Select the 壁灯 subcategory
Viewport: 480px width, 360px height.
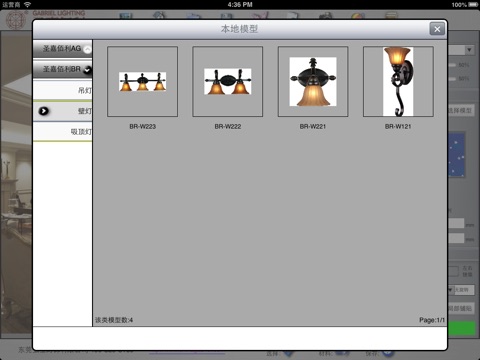click(63, 111)
